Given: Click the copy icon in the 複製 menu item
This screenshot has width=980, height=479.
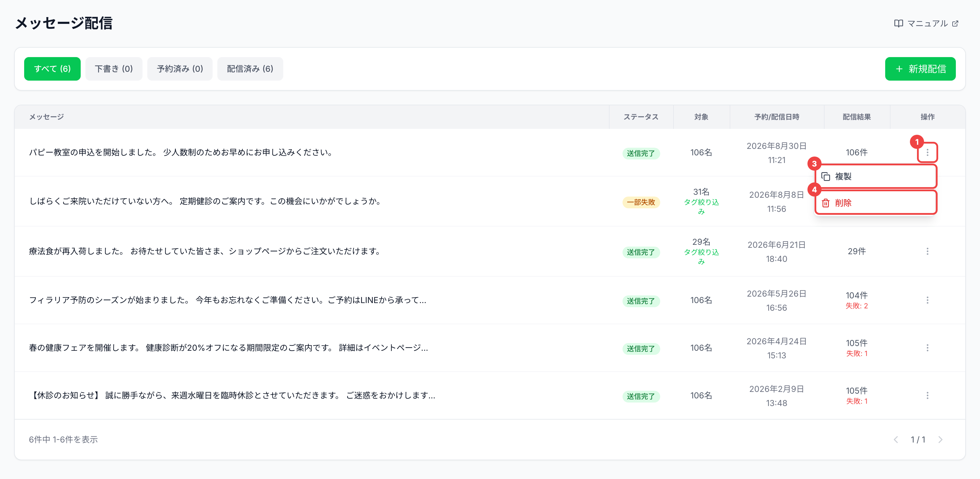Looking at the screenshot, I should click(x=825, y=177).
